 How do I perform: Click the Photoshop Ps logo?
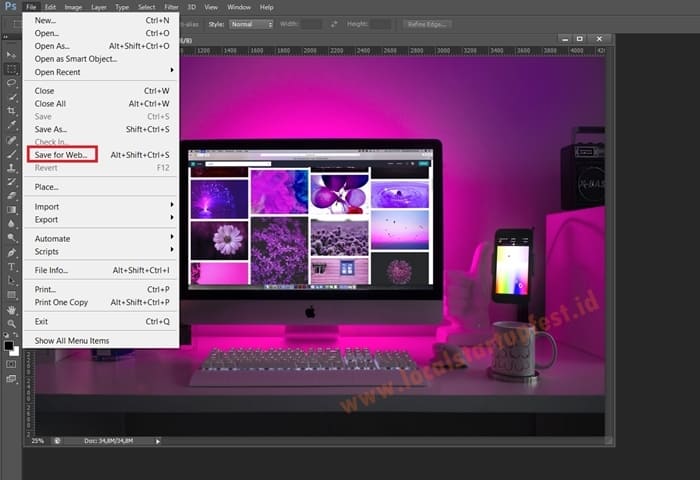pos(10,6)
